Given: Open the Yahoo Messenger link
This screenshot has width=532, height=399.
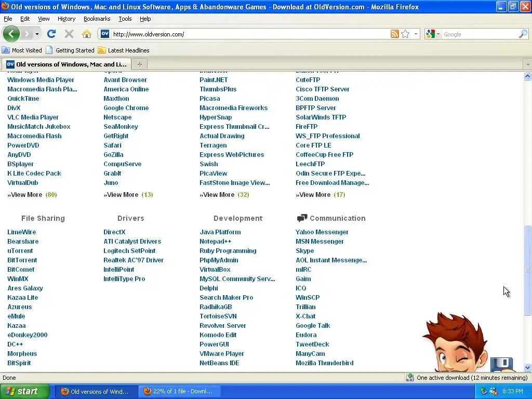Looking at the screenshot, I should point(322,232).
